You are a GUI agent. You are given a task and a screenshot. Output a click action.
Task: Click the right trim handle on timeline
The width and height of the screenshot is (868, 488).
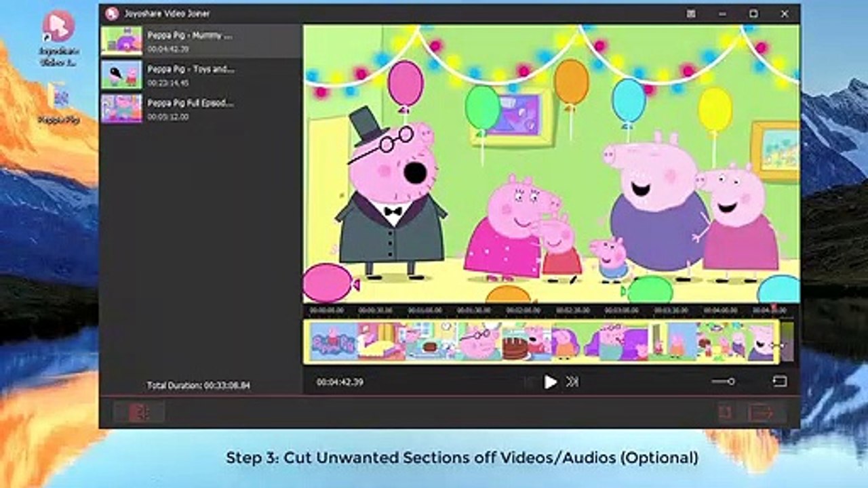click(x=777, y=341)
